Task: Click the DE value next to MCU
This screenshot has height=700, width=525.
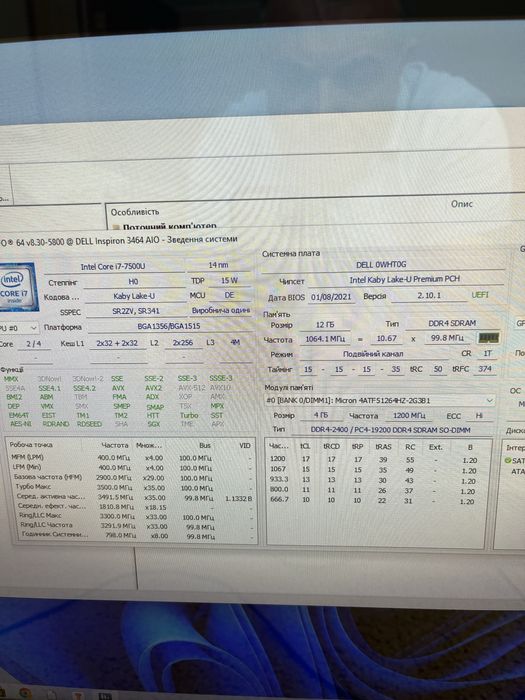Action: click(229, 295)
